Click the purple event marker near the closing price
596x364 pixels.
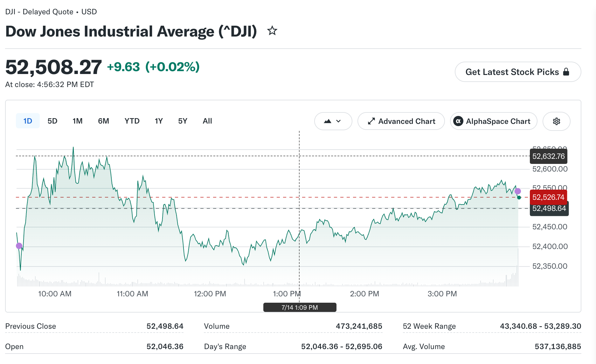[x=518, y=191]
